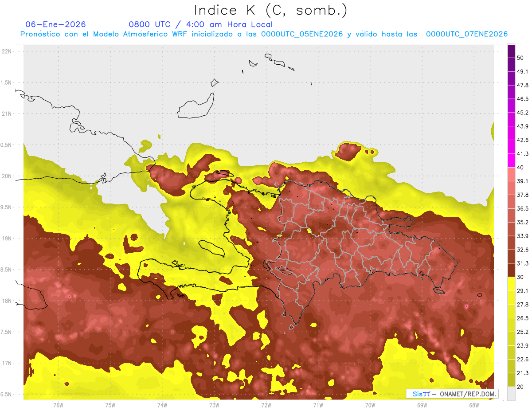Click the colorbar value '39.1'
Viewport: 532px width, 411px height.
(x=523, y=181)
